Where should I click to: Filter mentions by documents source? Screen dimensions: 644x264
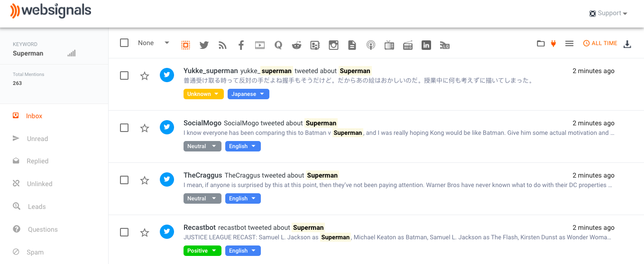[352, 45]
